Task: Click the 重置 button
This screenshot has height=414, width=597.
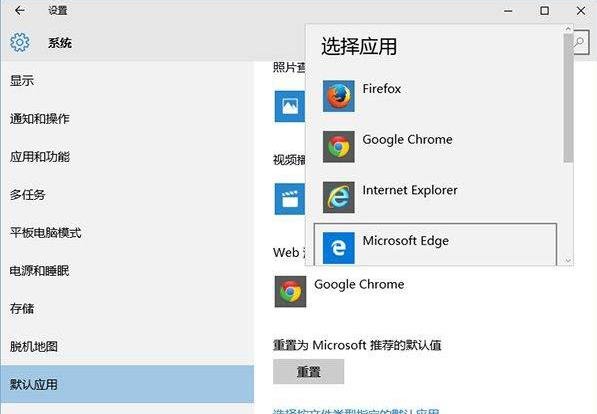Action: pos(308,371)
